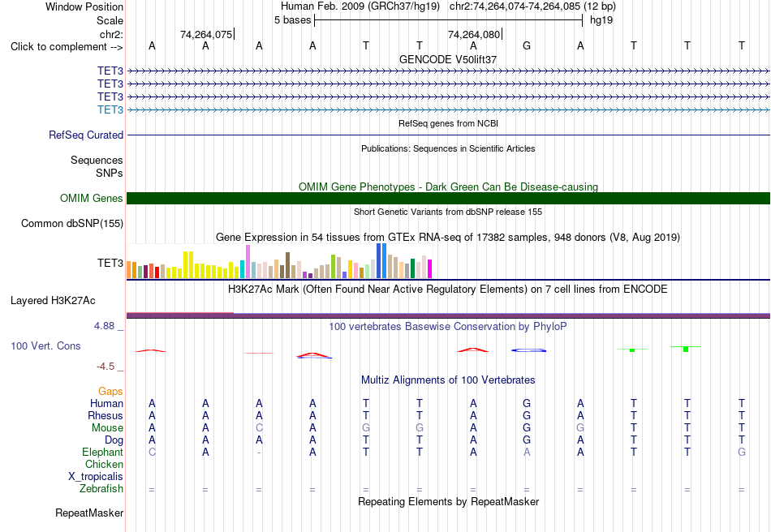This screenshot has height=532, width=771.
Task: Click the topmost dark blue TET3 transcript label
Action: 110,71
